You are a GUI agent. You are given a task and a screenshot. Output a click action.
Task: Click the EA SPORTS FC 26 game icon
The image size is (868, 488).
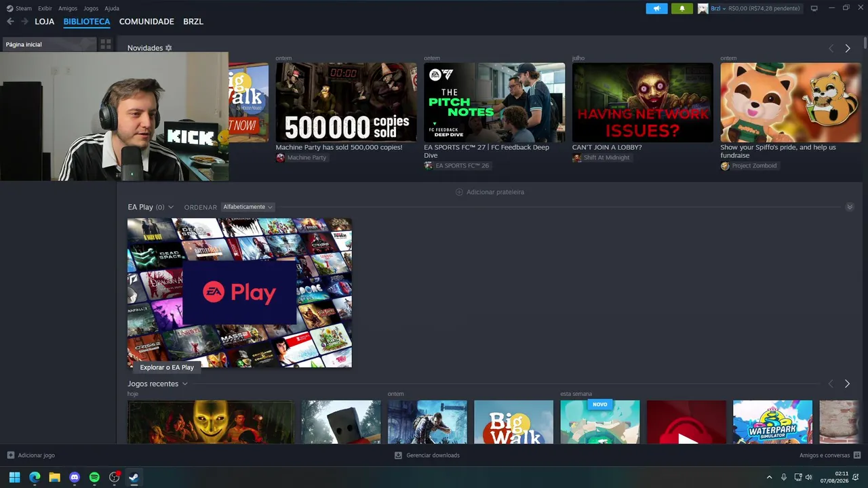coord(429,165)
